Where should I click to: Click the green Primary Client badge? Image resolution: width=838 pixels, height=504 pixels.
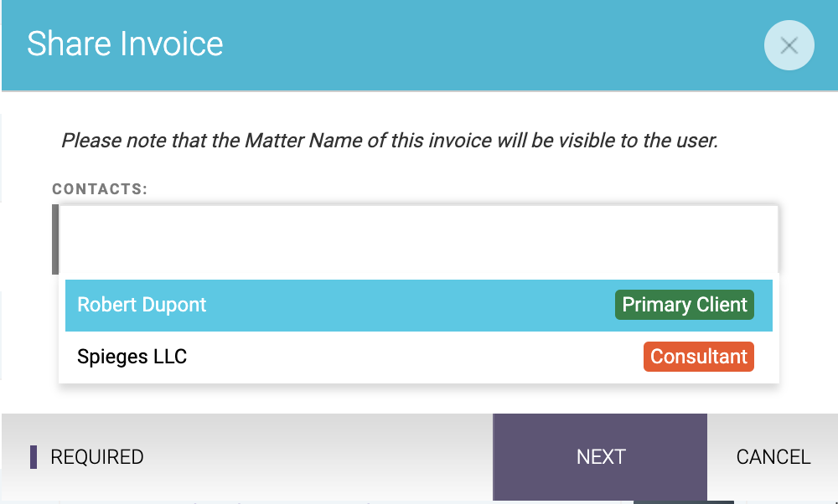coord(684,305)
